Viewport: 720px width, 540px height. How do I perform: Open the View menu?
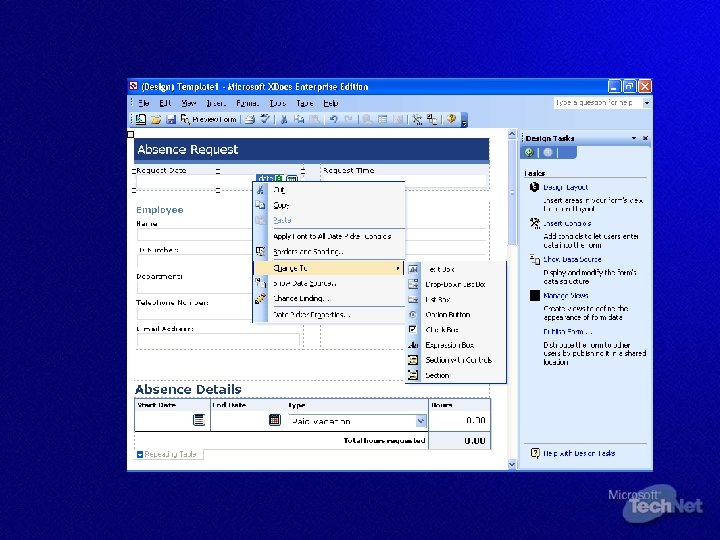[x=188, y=103]
